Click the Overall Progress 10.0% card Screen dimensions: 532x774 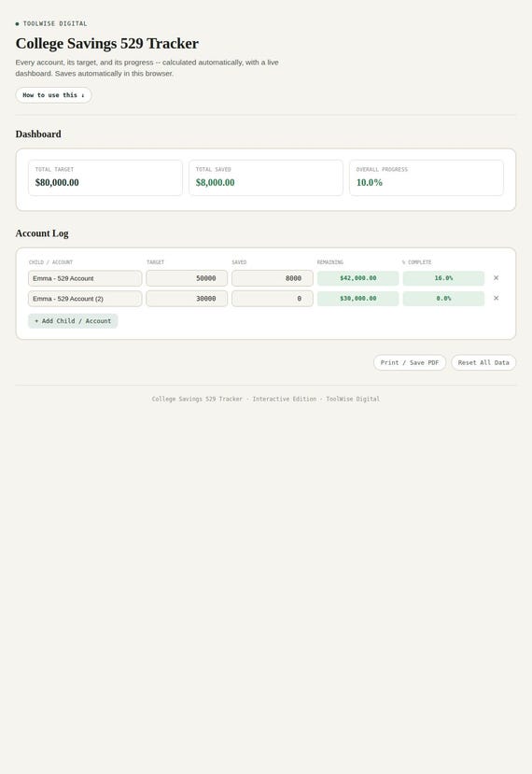[x=427, y=177]
